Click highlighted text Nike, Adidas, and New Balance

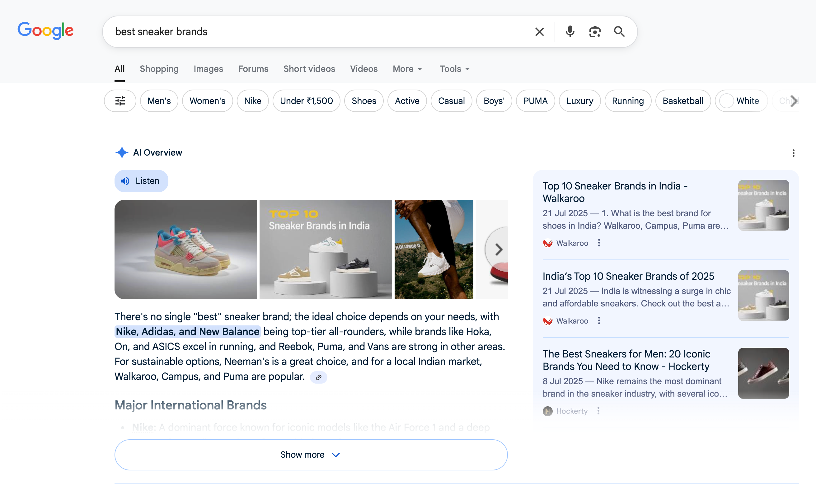(187, 332)
